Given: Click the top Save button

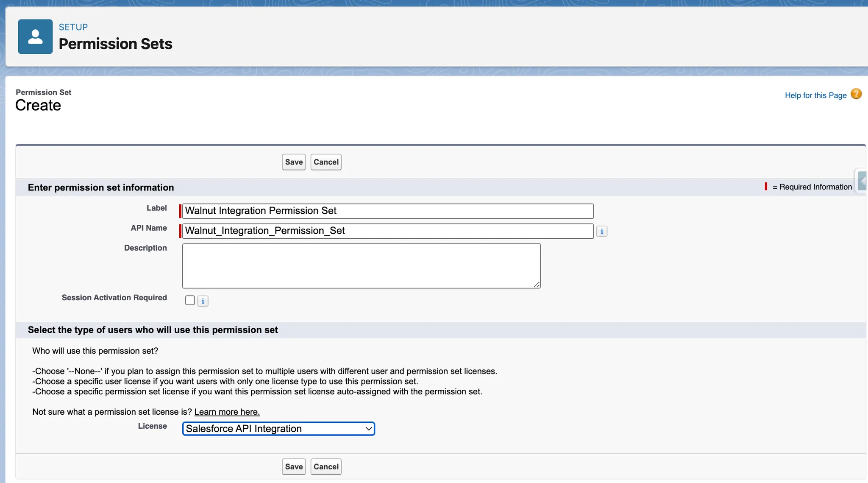Looking at the screenshot, I should click(294, 162).
